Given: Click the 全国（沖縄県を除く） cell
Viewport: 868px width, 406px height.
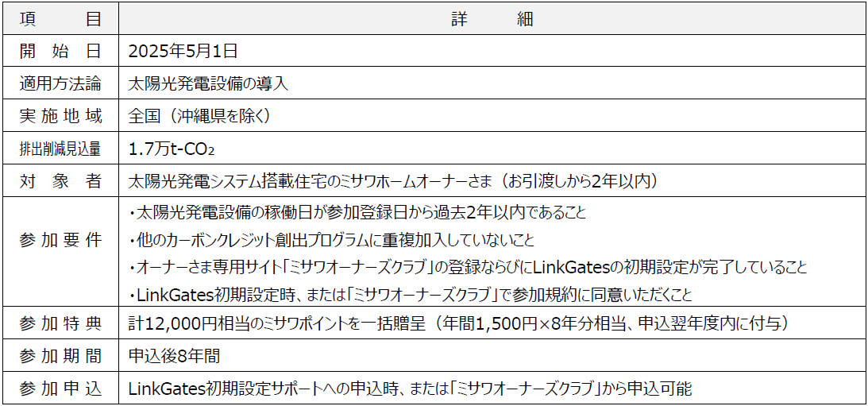Looking at the screenshot, I should [200, 116].
